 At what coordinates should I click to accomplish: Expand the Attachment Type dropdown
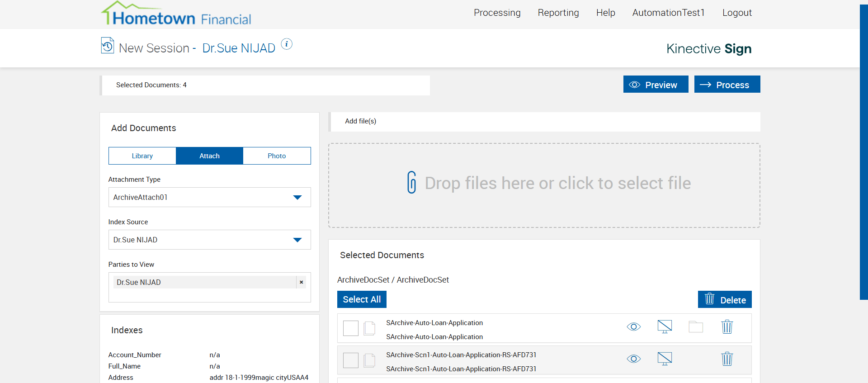pos(210,197)
